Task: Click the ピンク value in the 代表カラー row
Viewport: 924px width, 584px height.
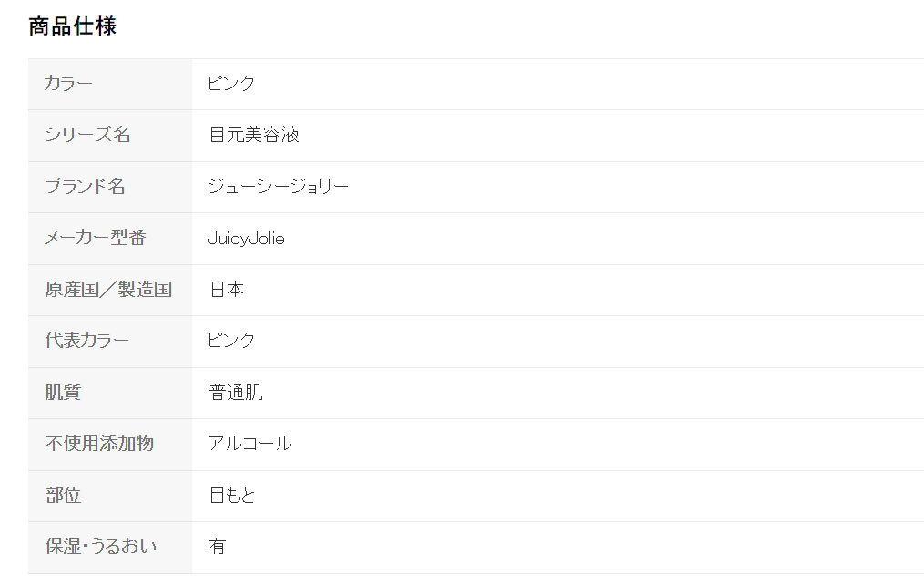Action: click(231, 341)
